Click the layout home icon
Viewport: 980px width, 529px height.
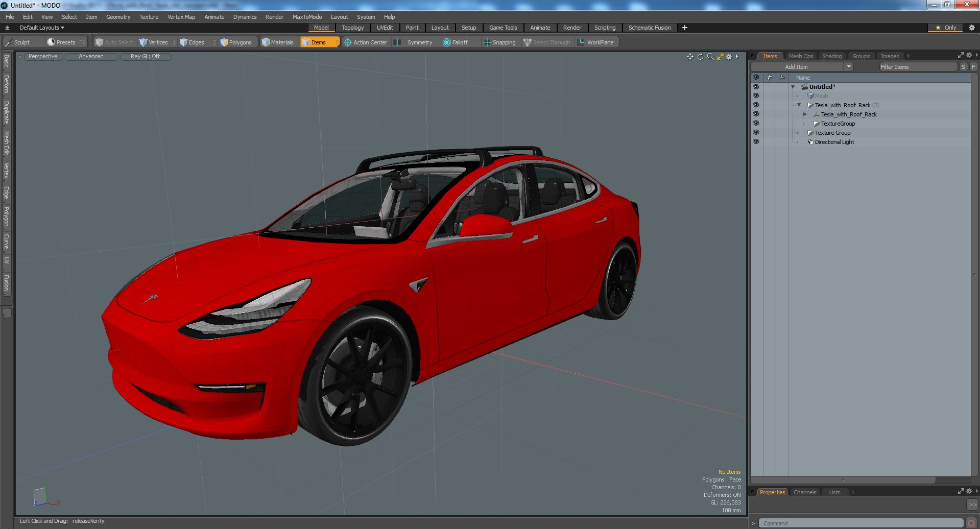7,28
